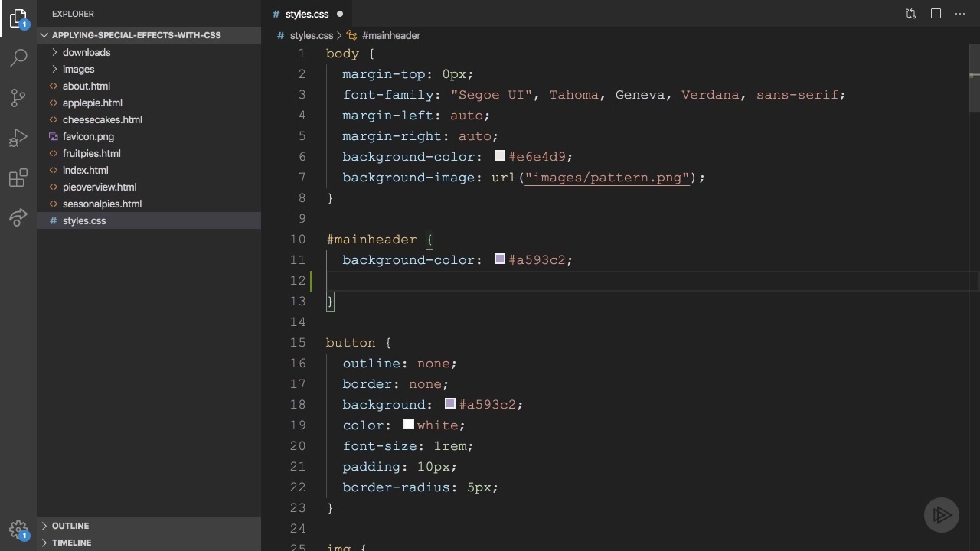The height and width of the screenshot is (551, 980).
Task: Open the Explorer view in activity bar
Action: [x=18, y=18]
